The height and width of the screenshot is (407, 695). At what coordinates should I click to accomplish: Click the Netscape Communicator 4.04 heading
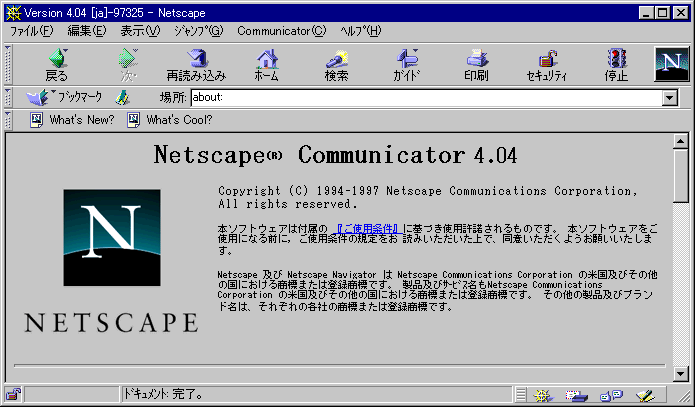[335, 155]
